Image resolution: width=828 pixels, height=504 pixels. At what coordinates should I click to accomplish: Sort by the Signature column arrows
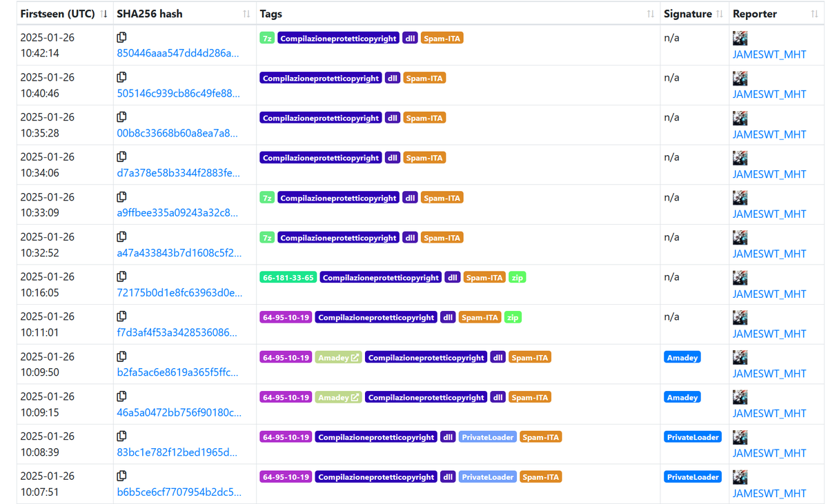tap(720, 14)
